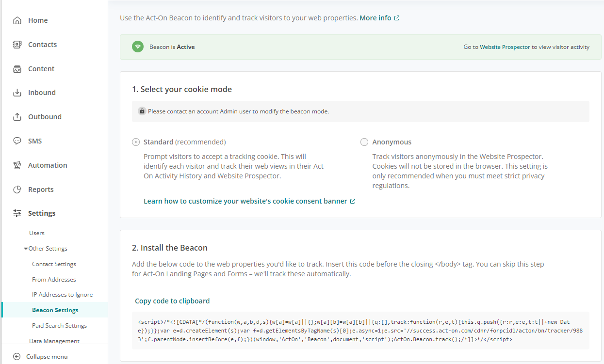604x364 pixels.
Task: Click Copy code to clipboard
Action: click(172, 301)
